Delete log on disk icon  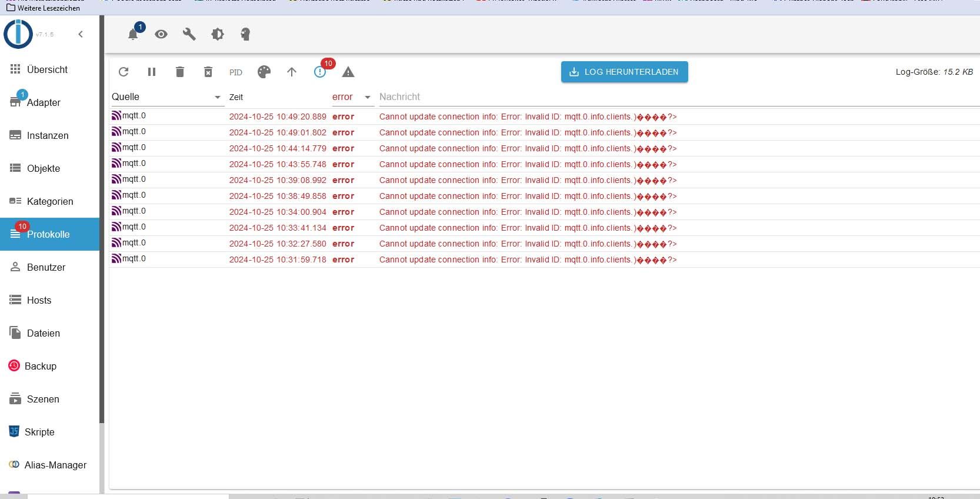pos(208,72)
